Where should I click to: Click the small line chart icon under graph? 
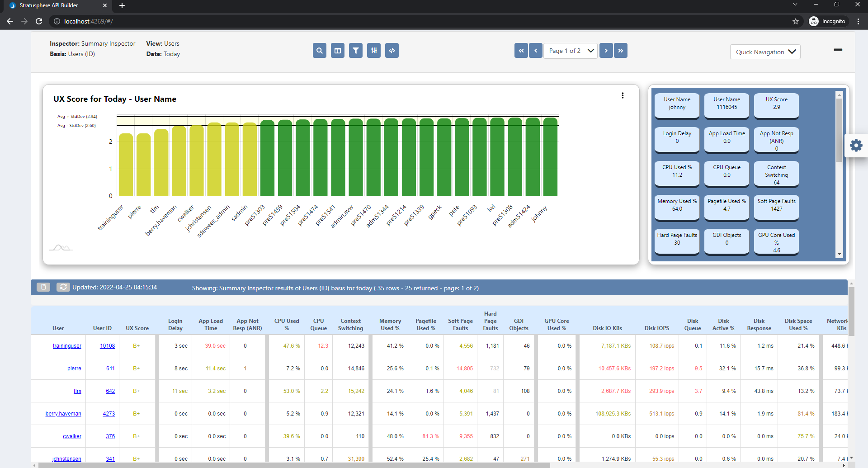pyautogui.click(x=61, y=247)
